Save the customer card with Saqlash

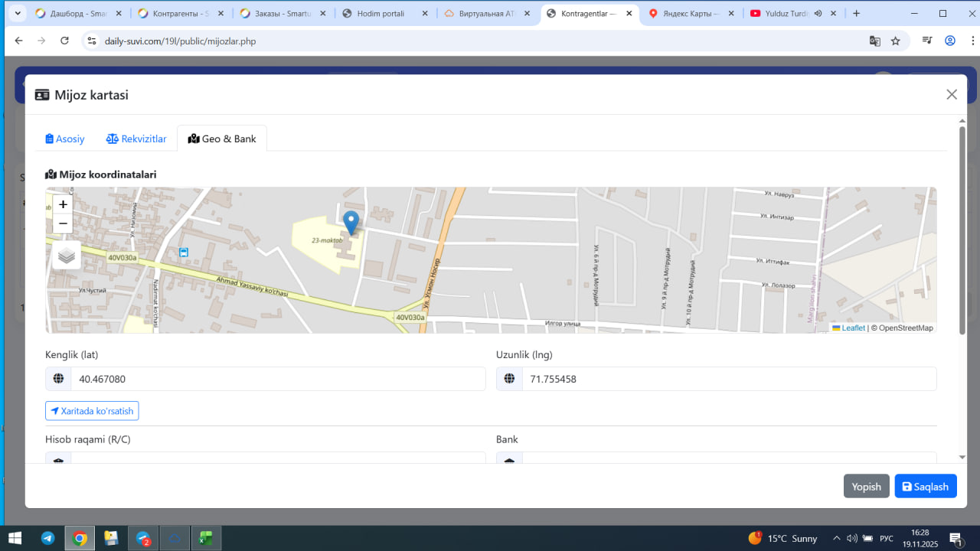[926, 486]
